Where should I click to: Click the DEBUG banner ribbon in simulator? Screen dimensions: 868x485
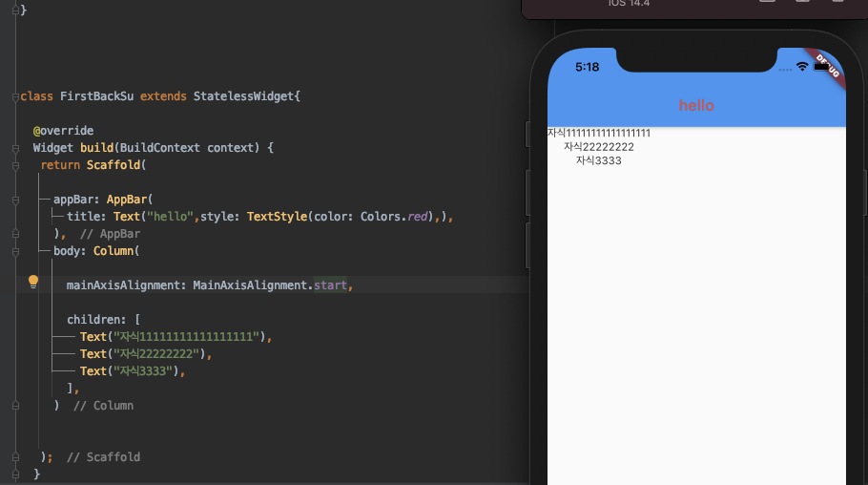(x=827, y=67)
